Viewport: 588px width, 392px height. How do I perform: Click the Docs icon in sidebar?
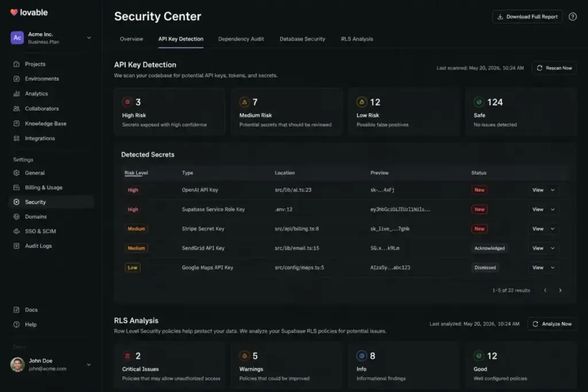click(x=17, y=310)
